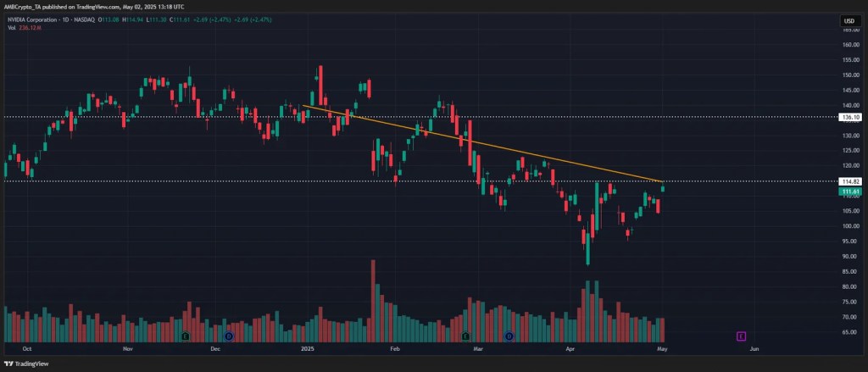Click the 136.10 price level label
This screenshot has height=372, width=868.
click(x=849, y=117)
